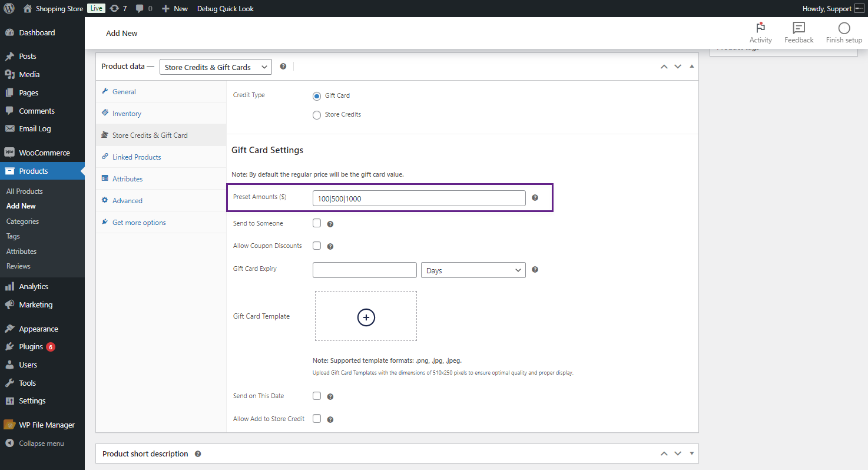
Task: Open Tags submenu link
Action: coord(13,236)
